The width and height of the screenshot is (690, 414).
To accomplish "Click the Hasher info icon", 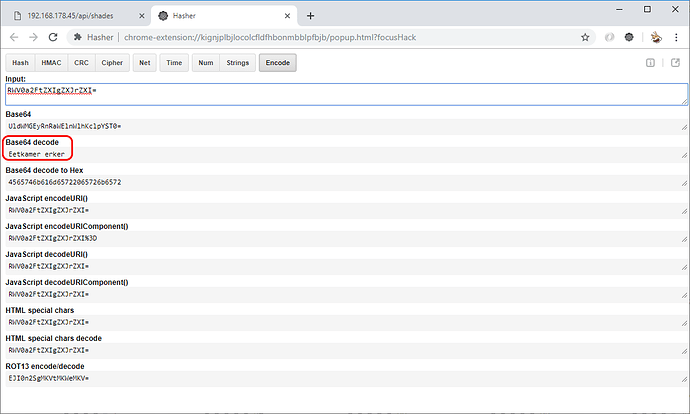I will tap(650, 63).
